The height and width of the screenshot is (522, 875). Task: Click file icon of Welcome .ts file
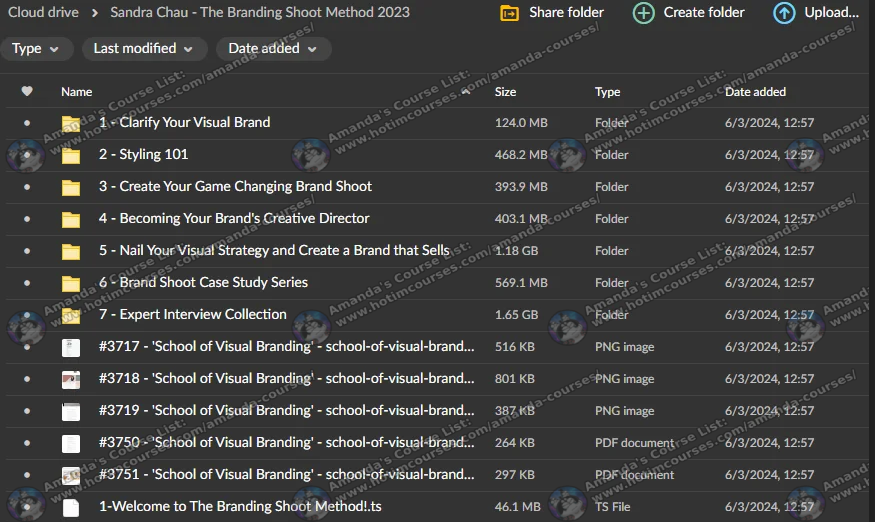(x=71, y=507)
